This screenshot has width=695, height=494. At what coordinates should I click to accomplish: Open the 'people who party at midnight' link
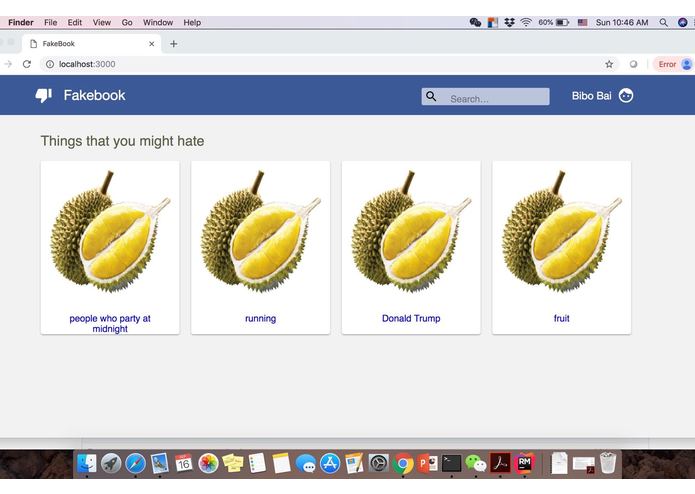110,323
